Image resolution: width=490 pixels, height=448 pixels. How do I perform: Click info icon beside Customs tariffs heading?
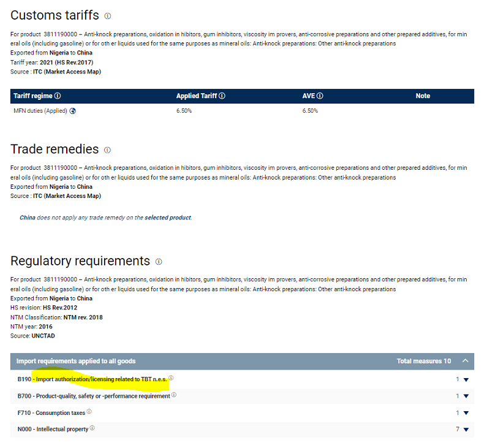pyautogui.click(x=108, y=16)
